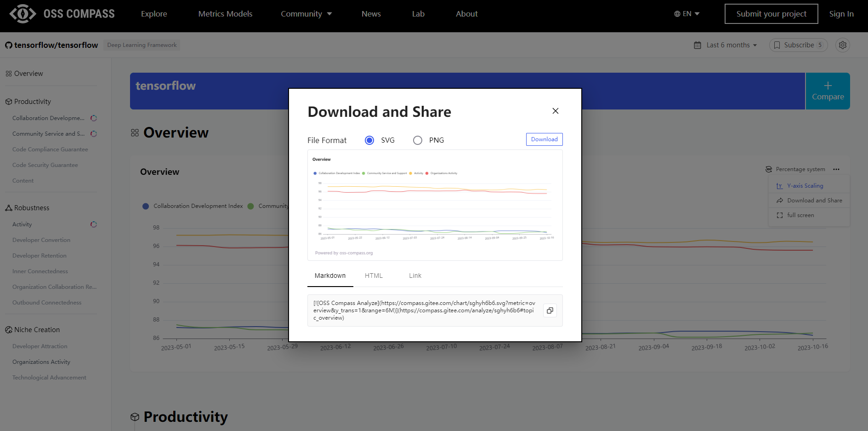
Task: Select the PNG file format radio
Action: pos(418,140)
